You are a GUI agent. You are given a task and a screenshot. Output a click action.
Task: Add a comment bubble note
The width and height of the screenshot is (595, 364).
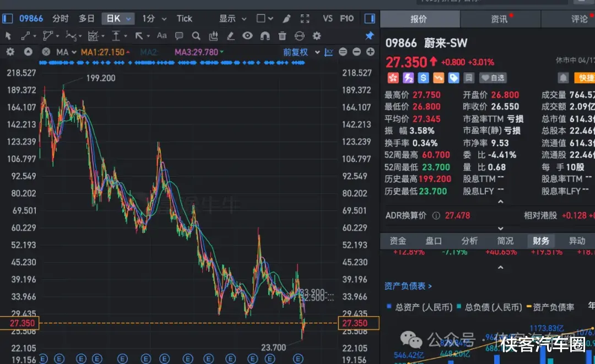(x=178, y=36)
